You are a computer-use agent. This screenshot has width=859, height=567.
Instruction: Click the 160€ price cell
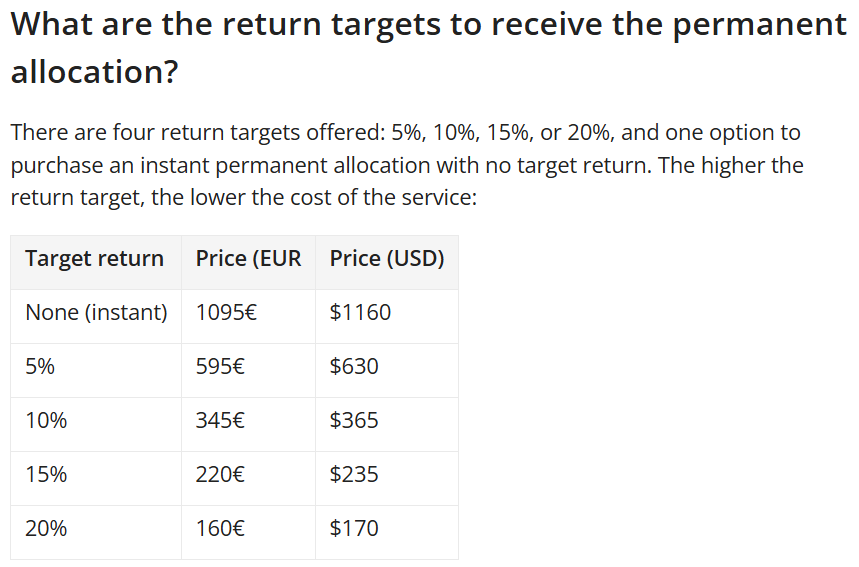pyautogui.click(x=220, y=529)
